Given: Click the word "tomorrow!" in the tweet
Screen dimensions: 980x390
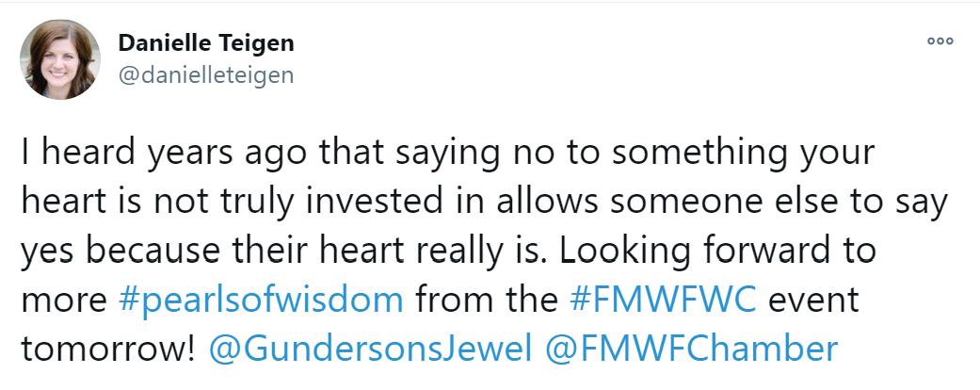Looking at the screenshot, I should click(108, 349).
